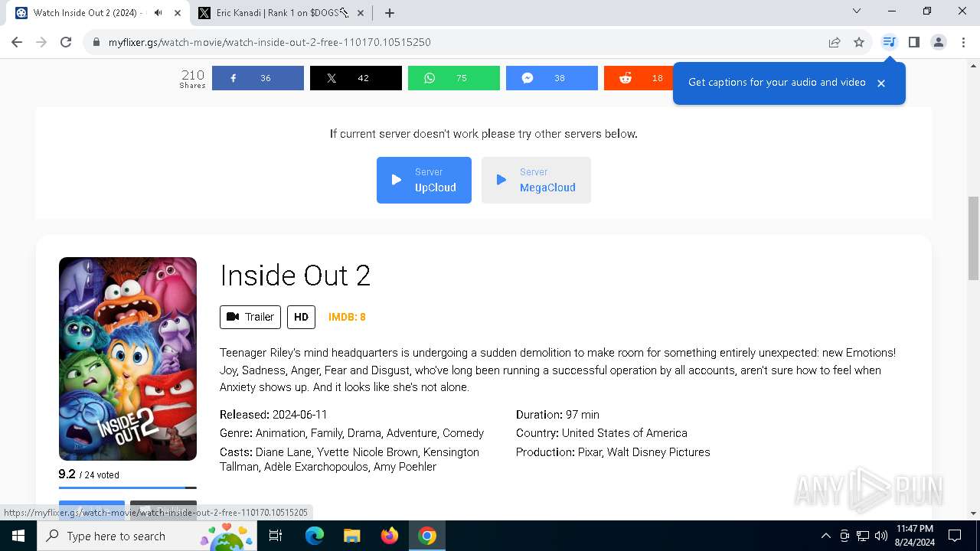Open the Adventure genre link
The image size is (980, 551).
411,433
